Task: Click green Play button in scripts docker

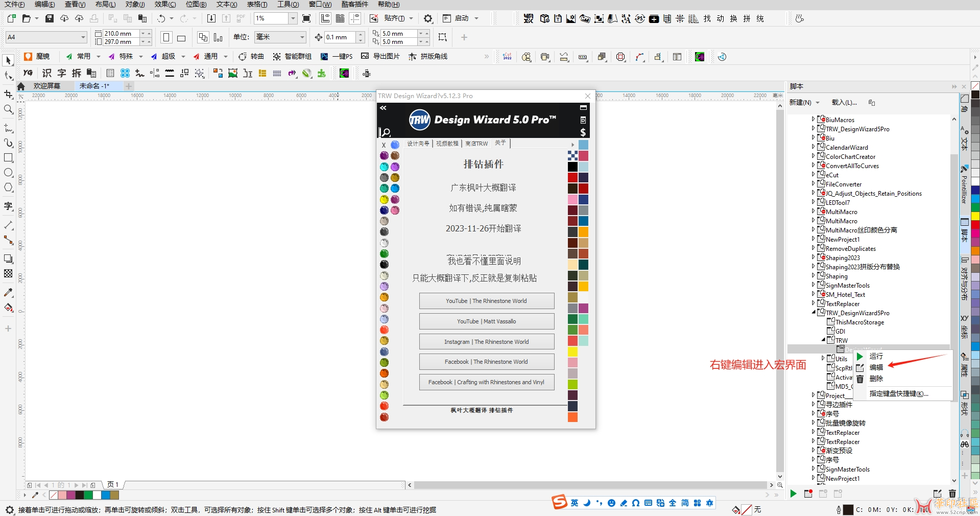Action: tap(793, 494)
